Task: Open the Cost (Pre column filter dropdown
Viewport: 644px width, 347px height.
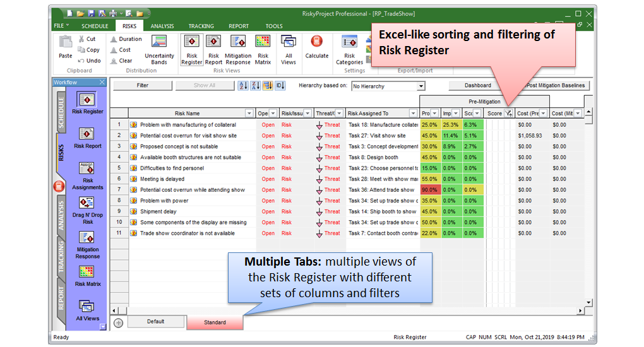Action: [544, 114]
